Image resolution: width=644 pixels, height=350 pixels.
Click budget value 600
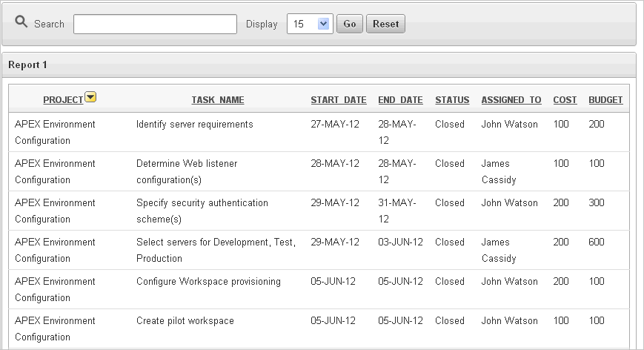tap(597, 242)
